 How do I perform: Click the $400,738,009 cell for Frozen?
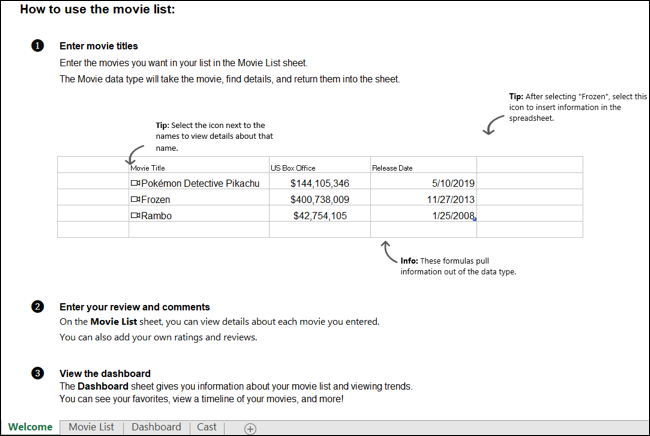319,200
